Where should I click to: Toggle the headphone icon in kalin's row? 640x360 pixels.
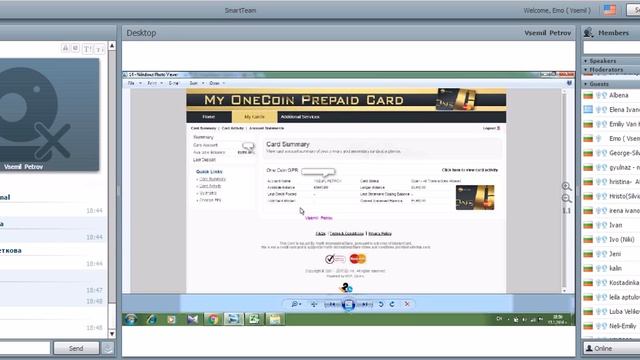(x=604, y=269)
